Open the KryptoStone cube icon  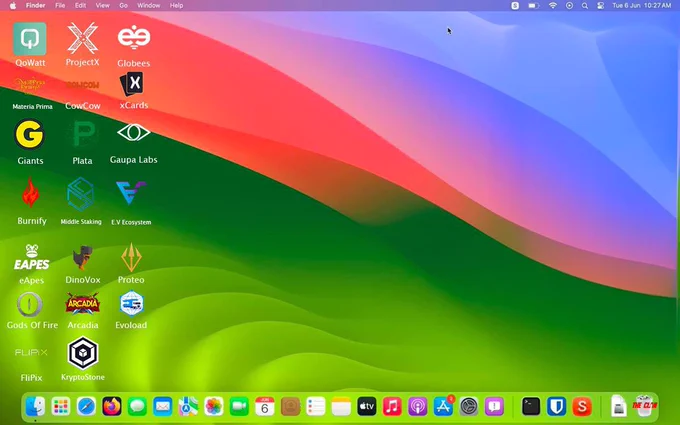83,353
